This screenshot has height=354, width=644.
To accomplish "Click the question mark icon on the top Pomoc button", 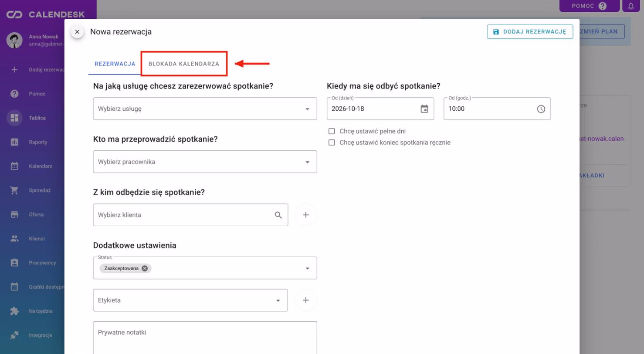I will [x=603, y=6].
